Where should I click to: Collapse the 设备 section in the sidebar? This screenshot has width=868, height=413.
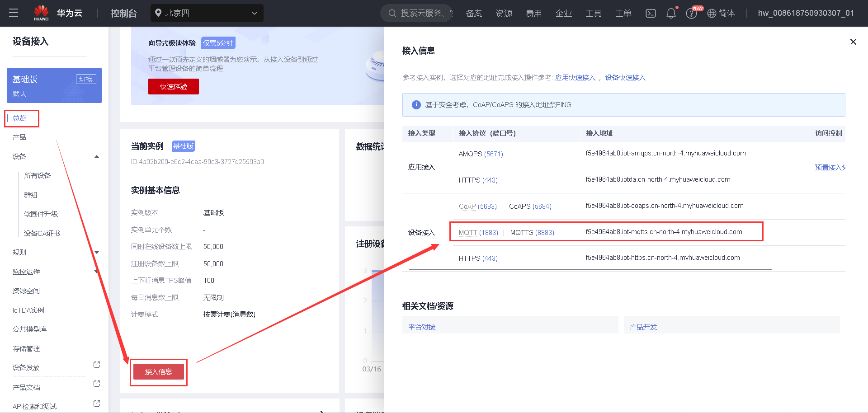coord(96,156)
